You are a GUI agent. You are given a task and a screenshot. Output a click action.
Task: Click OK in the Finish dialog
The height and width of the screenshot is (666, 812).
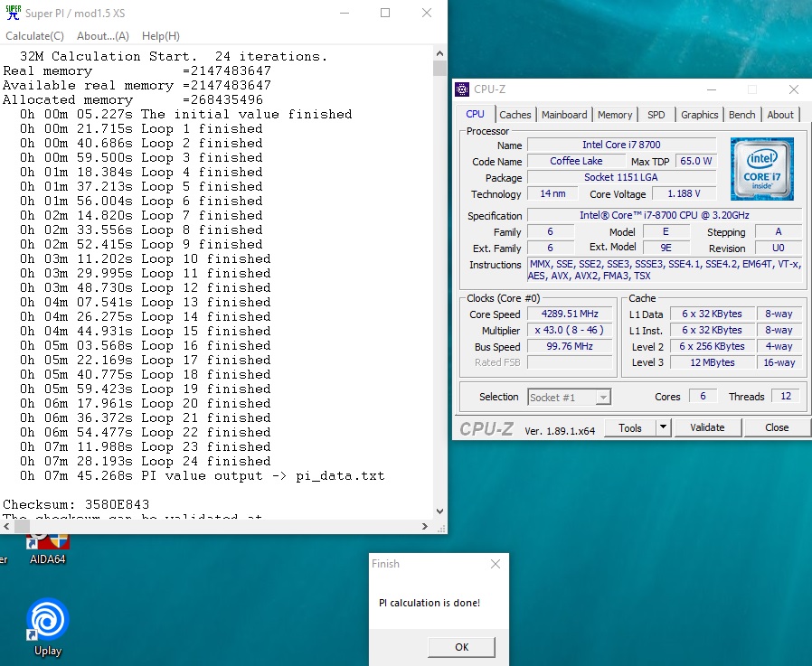tap(461, 647)
